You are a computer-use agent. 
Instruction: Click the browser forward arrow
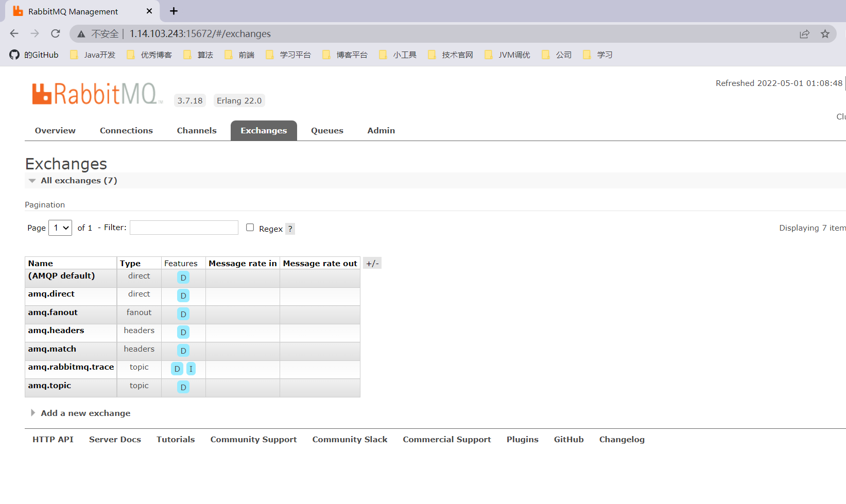34,33
